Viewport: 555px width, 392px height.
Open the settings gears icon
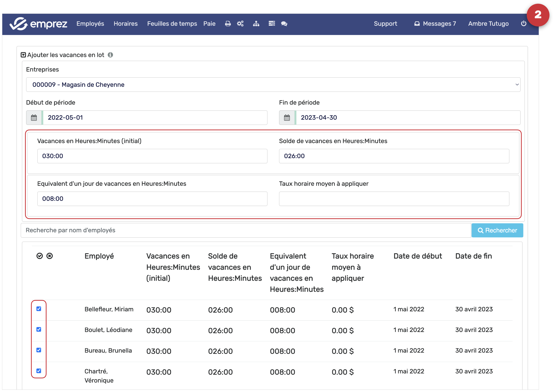(240, 24)
